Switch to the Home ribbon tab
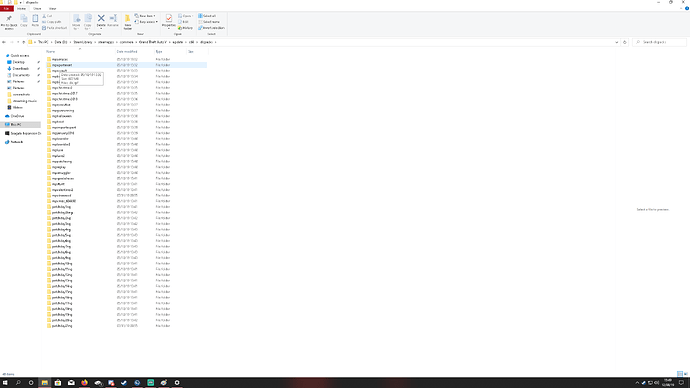 point(21,8)
